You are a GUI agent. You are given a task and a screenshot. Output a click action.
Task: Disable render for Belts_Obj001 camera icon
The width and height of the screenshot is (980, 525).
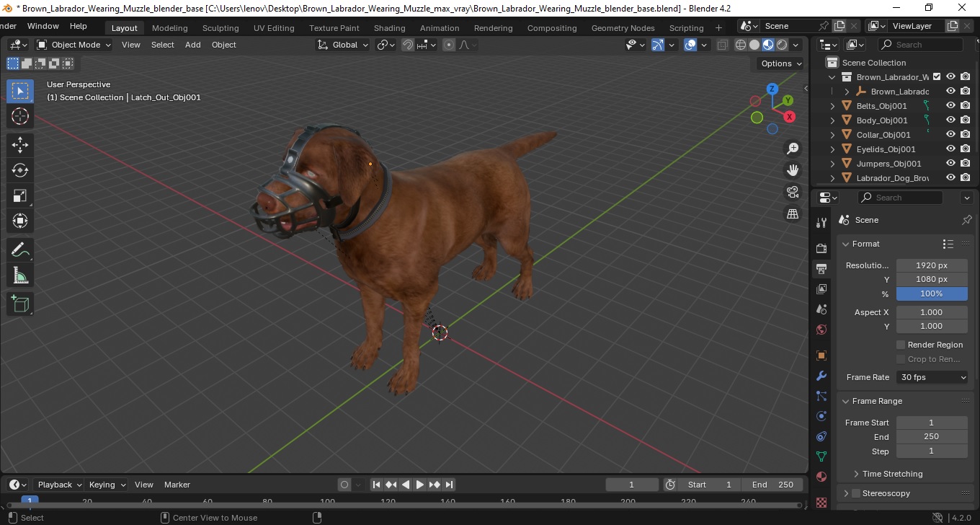pos(966,106)
